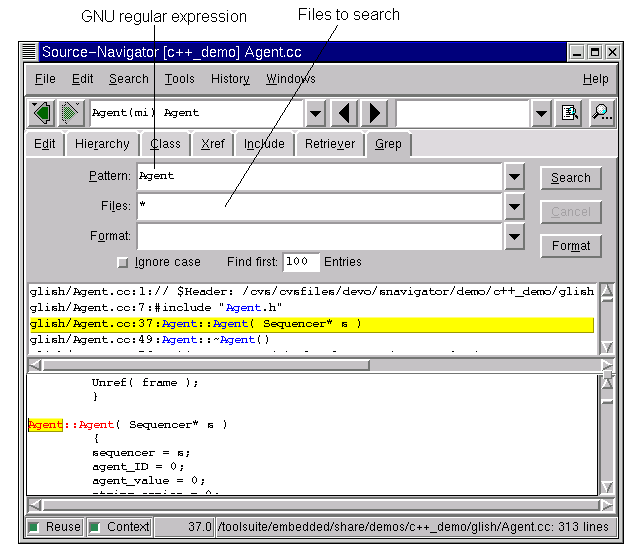
Task: Click into the Format input field
Action: [x=320, y=236]
